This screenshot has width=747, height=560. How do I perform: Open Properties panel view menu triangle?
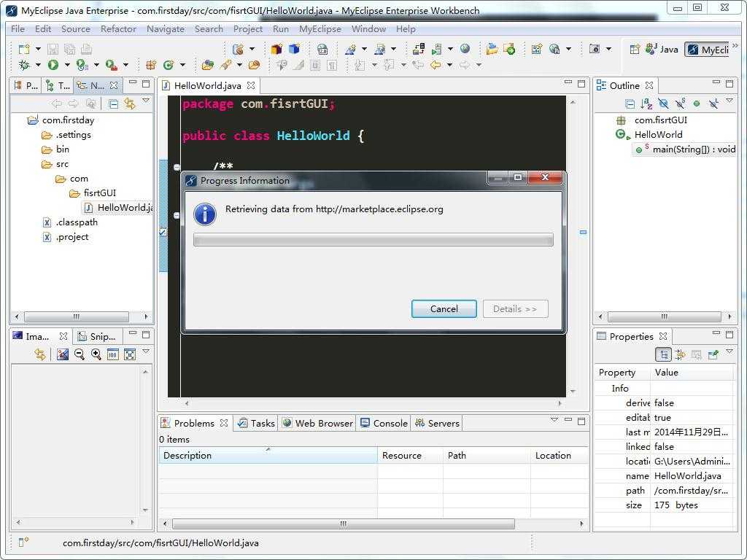click(x=729, y=351)
